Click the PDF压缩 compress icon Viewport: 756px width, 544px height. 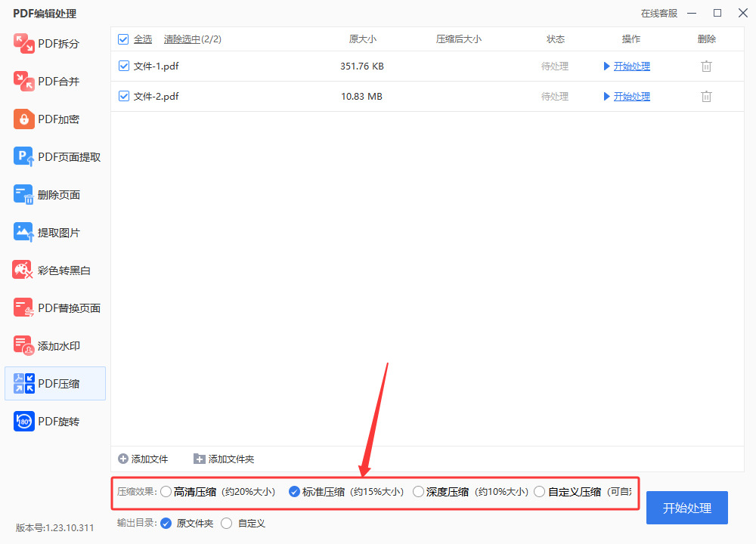pyautogui.click(x=23, y=384)
